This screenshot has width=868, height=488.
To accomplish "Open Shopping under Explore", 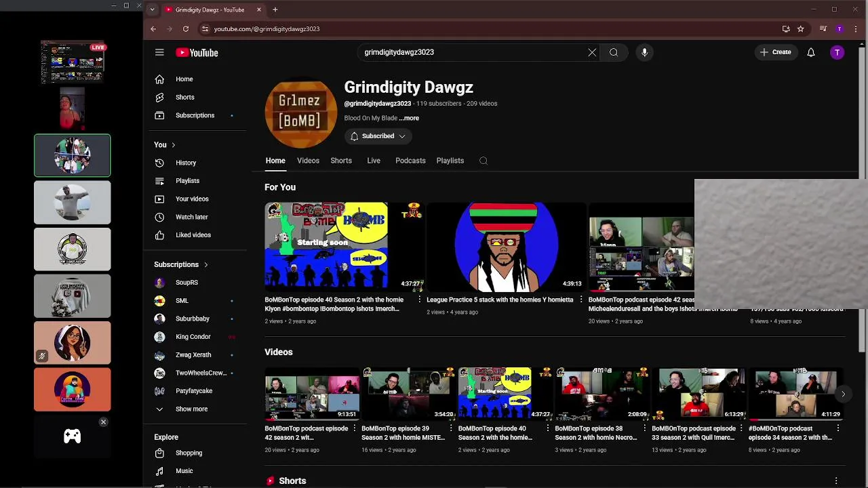I will click(197, 453).
